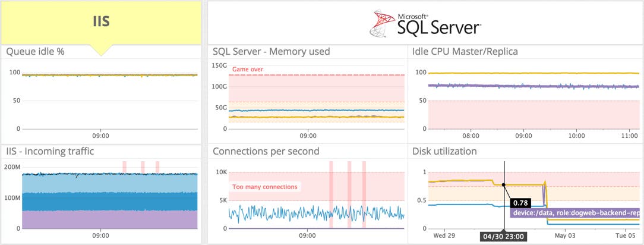Select the Connections per second title
Screen dimensions: 644x245
[266, 152]
